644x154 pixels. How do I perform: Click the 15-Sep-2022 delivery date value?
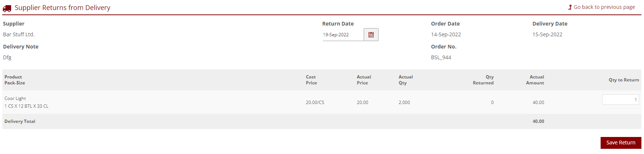[547, 34]
